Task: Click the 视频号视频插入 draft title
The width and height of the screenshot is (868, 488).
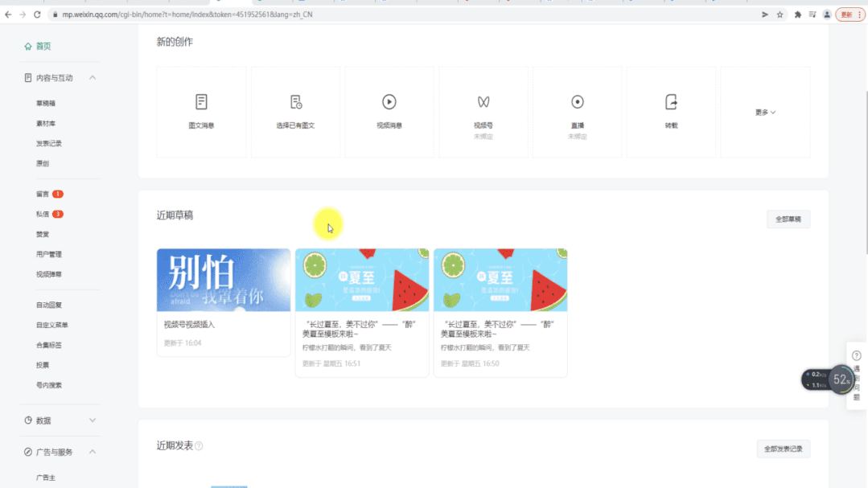Action: 189,325
